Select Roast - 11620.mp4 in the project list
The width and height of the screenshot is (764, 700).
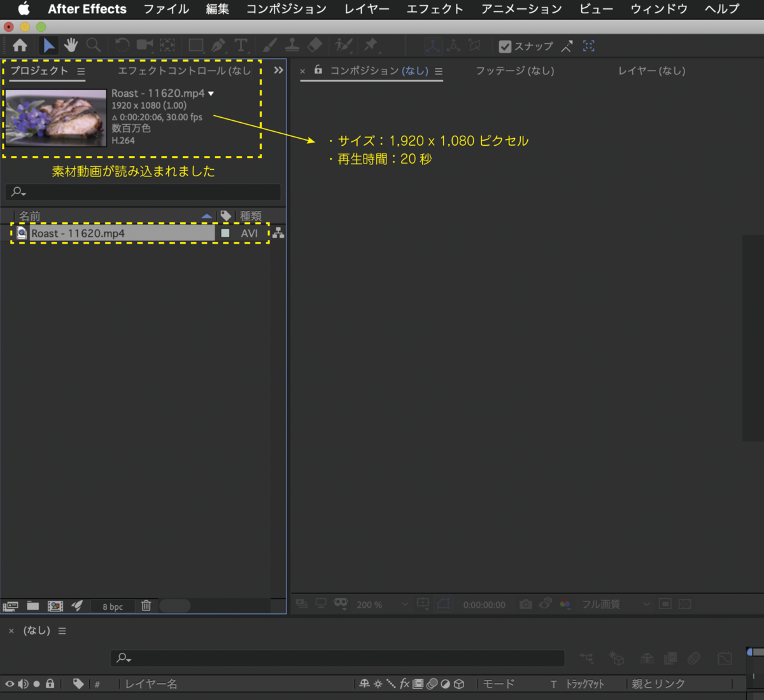point(122,234)
